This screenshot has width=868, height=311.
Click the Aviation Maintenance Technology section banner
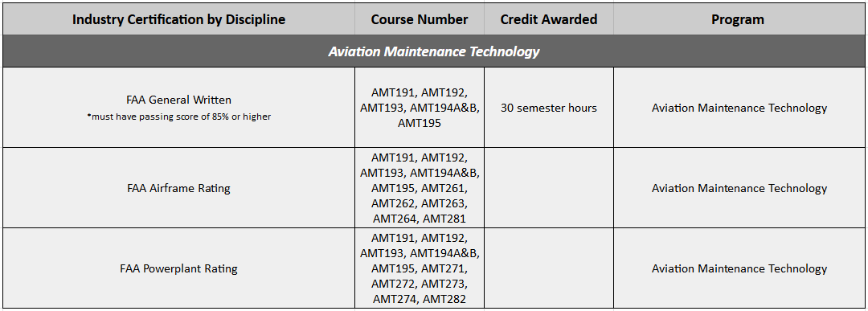433,51
